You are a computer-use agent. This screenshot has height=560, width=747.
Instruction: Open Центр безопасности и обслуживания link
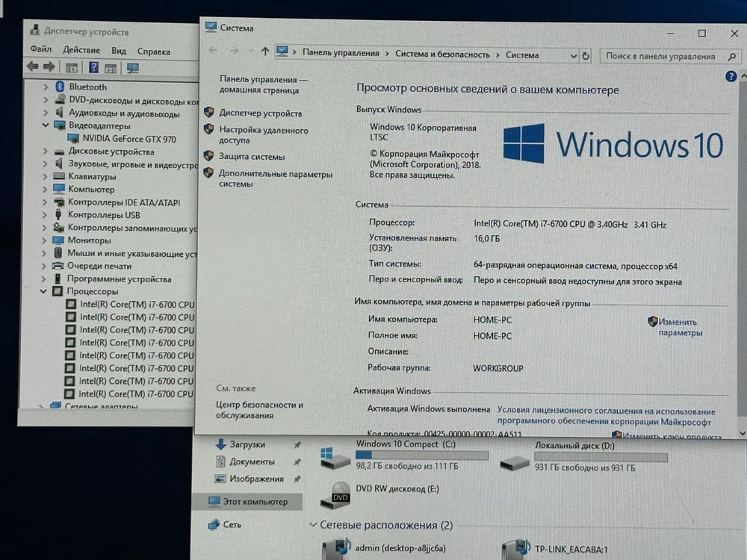point(259,409)
